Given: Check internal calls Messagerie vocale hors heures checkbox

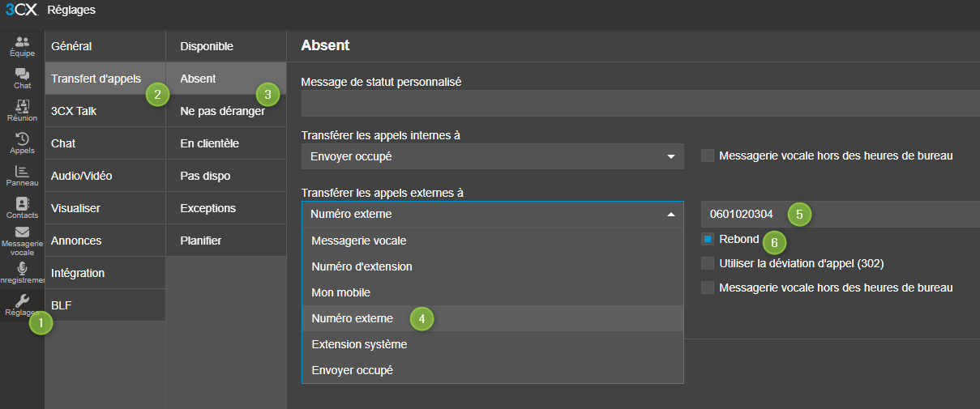Looking at the screenshot, I should [x=708, y=156].
